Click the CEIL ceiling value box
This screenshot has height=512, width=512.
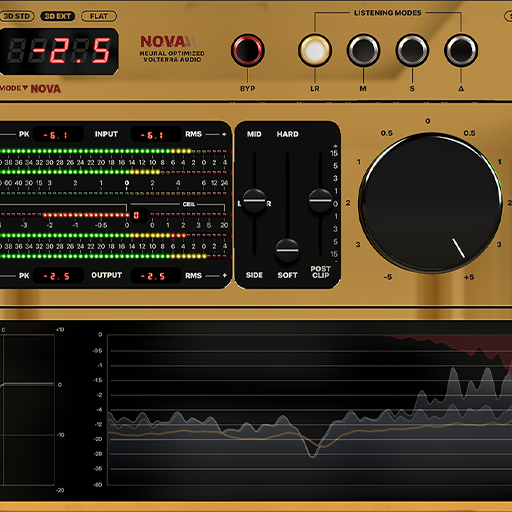136,215
